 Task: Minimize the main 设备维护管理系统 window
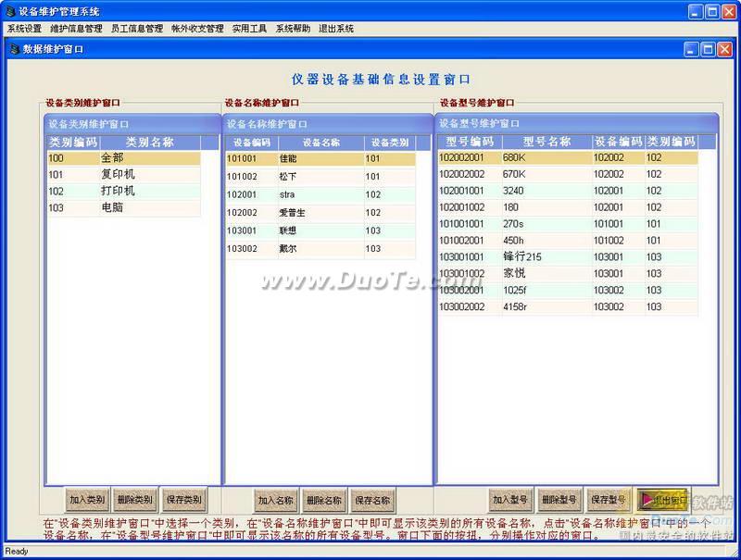click(x=696, y=12)
